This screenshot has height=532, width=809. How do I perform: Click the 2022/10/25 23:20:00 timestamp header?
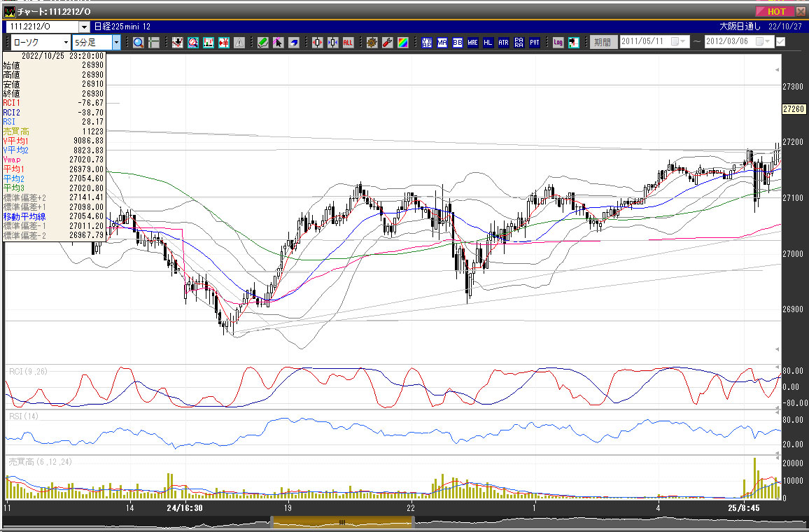coord(62,56)
